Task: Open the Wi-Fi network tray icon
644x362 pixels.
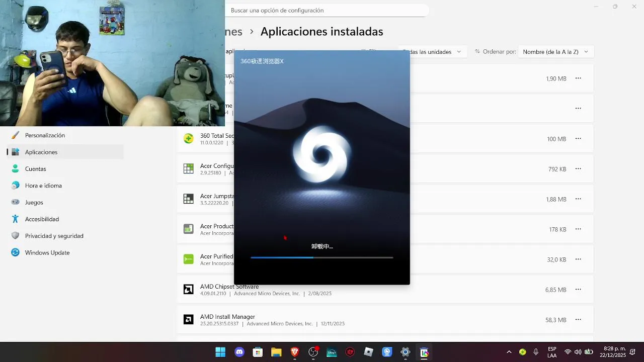Action: [568, 352]
